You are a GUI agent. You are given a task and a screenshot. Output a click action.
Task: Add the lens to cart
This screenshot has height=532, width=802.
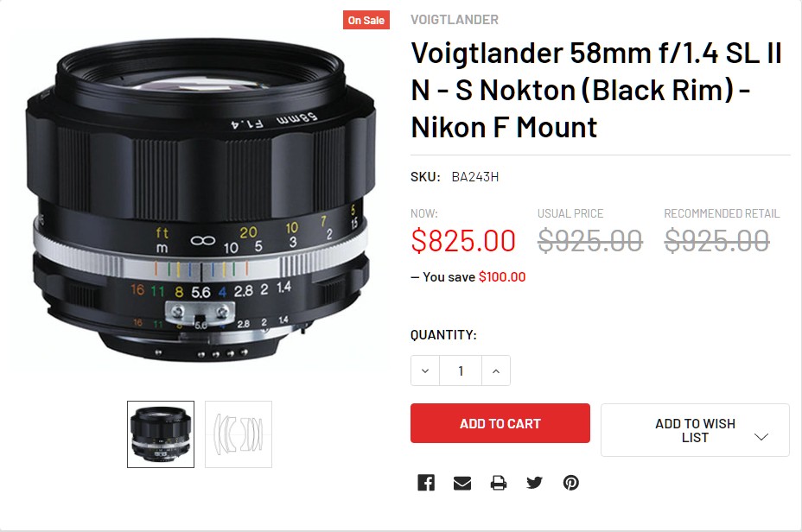coord(500,423)
